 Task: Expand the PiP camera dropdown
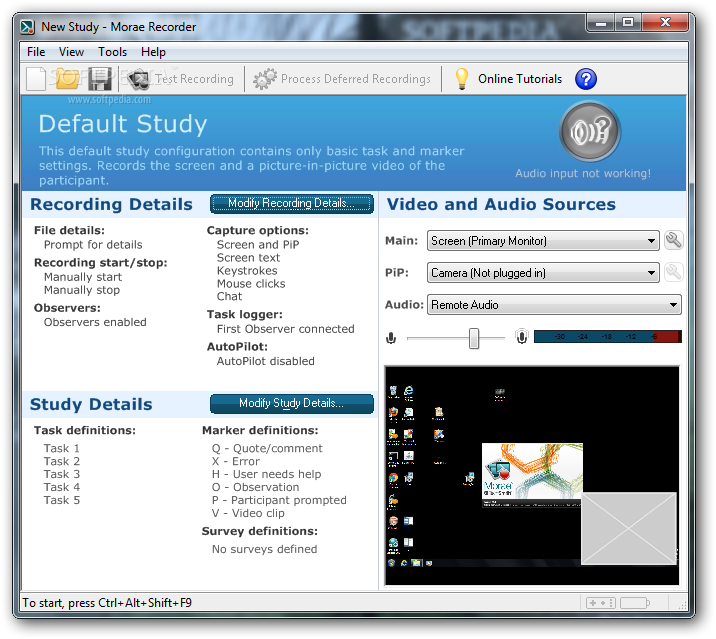543,273
